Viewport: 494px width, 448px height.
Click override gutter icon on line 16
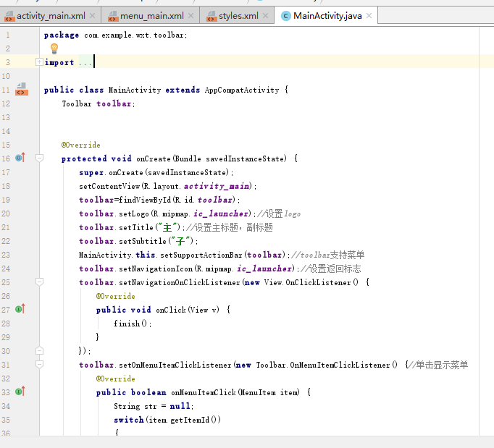pyautogui.click(x=20, y=158)
